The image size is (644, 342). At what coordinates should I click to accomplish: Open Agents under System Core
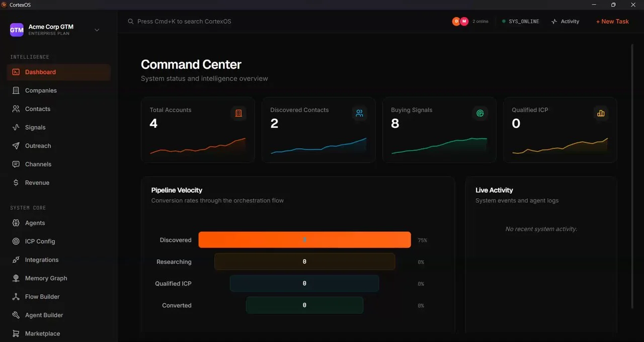pos(59,223)
